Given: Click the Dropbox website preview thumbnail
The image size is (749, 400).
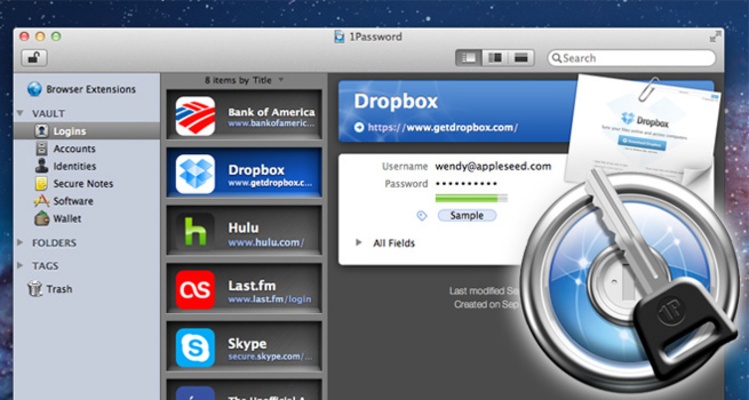Looking at the screenshot, I should pyautogui.click(x=643, y=129).
